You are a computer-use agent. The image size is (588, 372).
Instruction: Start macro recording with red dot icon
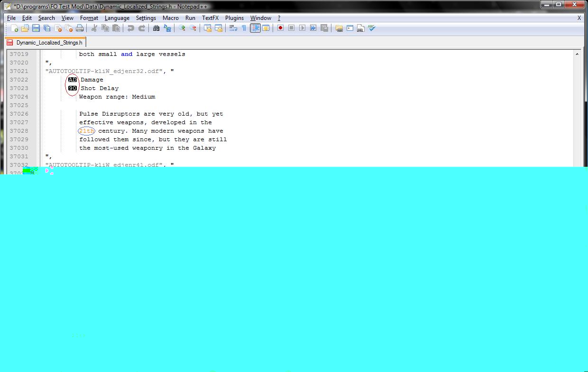click(x=281, y=28)
